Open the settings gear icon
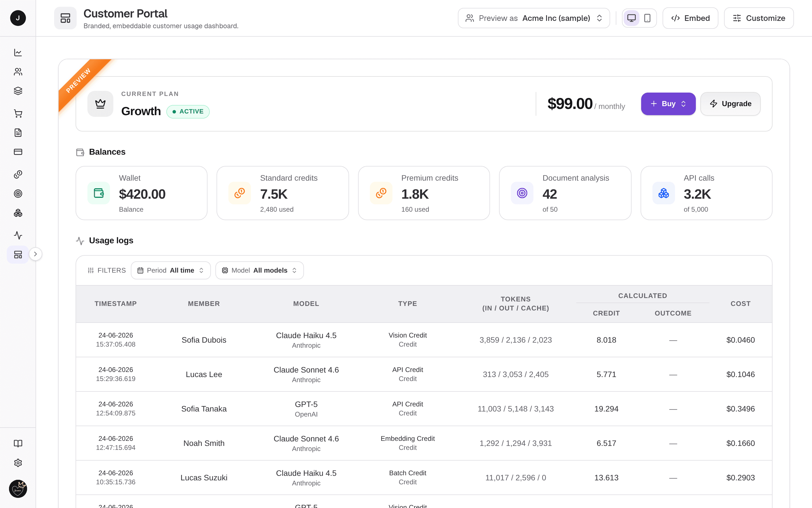812x508 pixels. [x=18, y=463]
